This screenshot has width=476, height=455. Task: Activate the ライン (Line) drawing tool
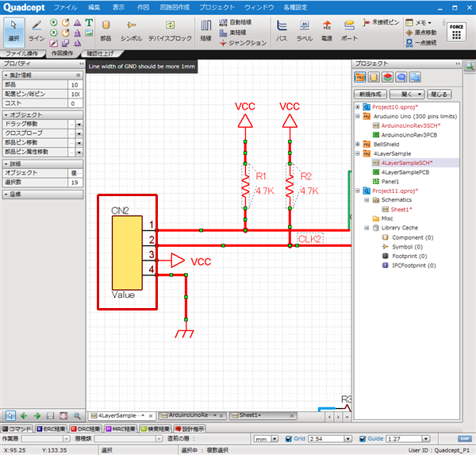click(36, 30)
